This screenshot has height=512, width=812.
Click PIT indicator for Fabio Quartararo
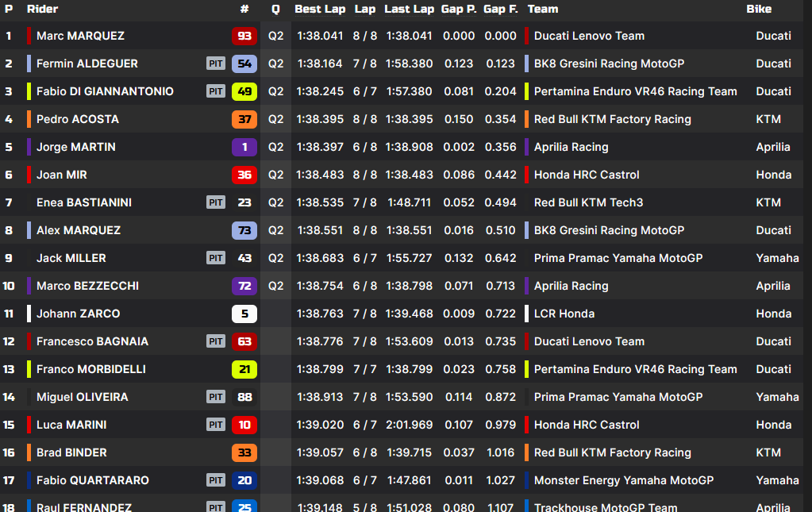coord(215,480)
